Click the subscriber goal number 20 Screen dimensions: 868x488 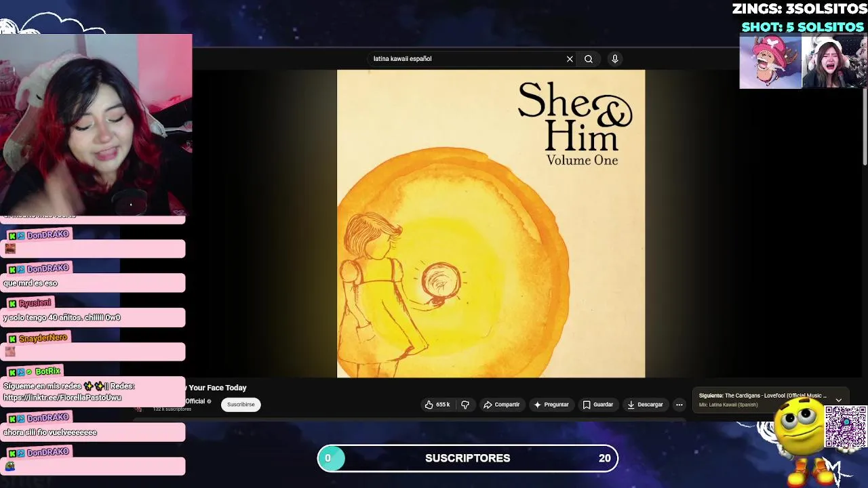pos(604,458)
